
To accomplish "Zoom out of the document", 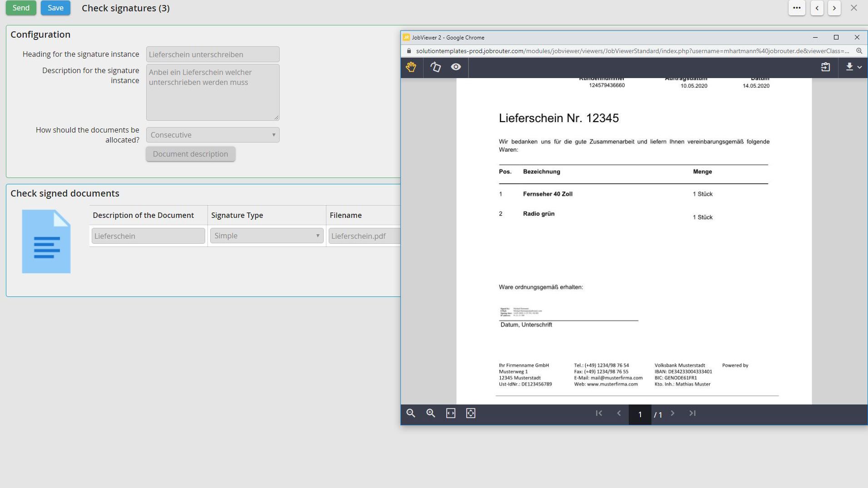I will pos(411,413).
